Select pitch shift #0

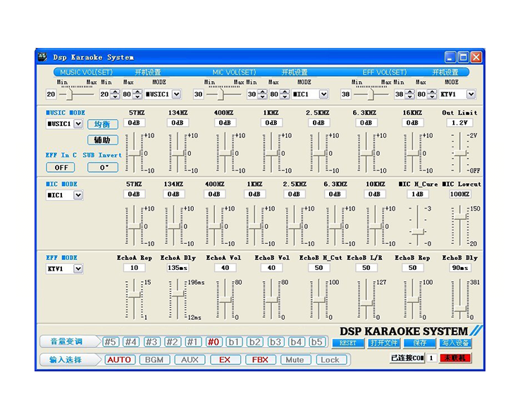pos(213,342)
